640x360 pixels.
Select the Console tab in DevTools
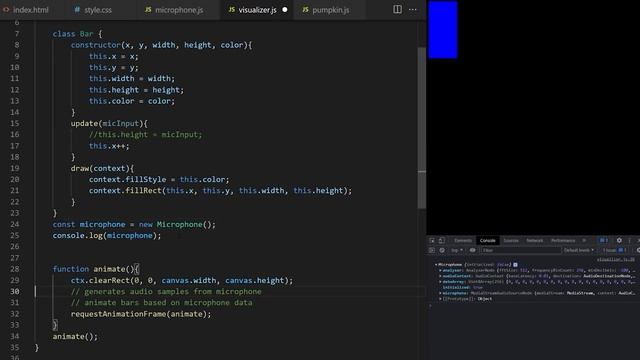(x=487, y=240)
